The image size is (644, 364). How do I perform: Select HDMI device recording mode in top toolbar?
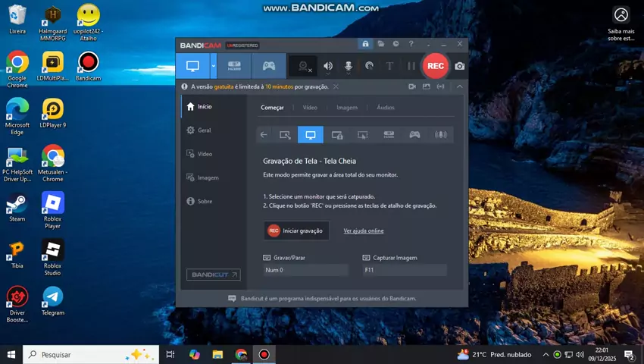pos(234,66)
